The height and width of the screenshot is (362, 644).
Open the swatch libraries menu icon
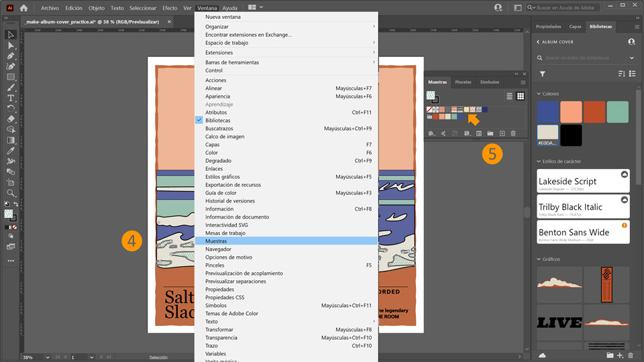[431, 133]
